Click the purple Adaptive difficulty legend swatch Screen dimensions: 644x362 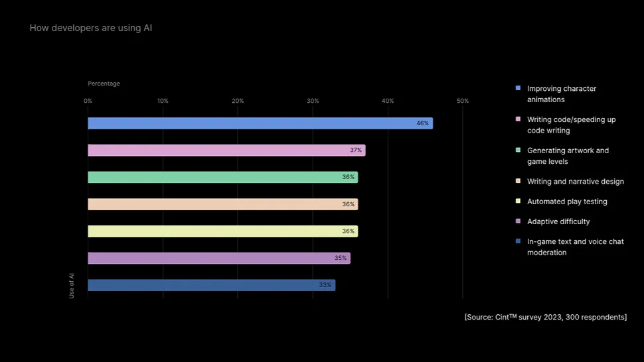point(518,221)
